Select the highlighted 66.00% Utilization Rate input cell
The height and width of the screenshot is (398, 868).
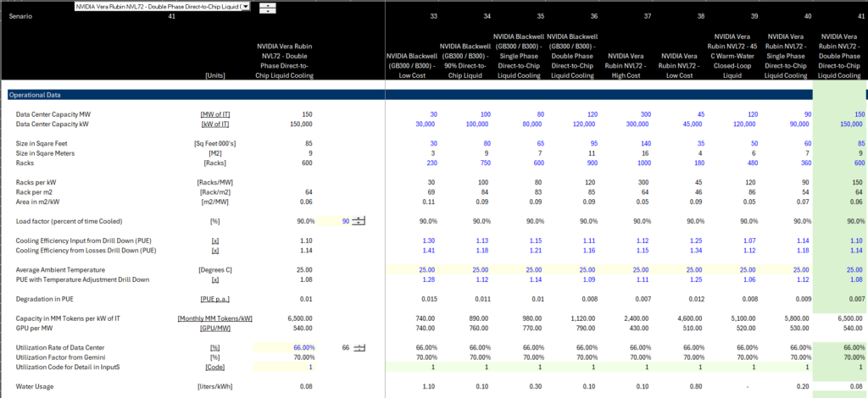pos(285,348)
